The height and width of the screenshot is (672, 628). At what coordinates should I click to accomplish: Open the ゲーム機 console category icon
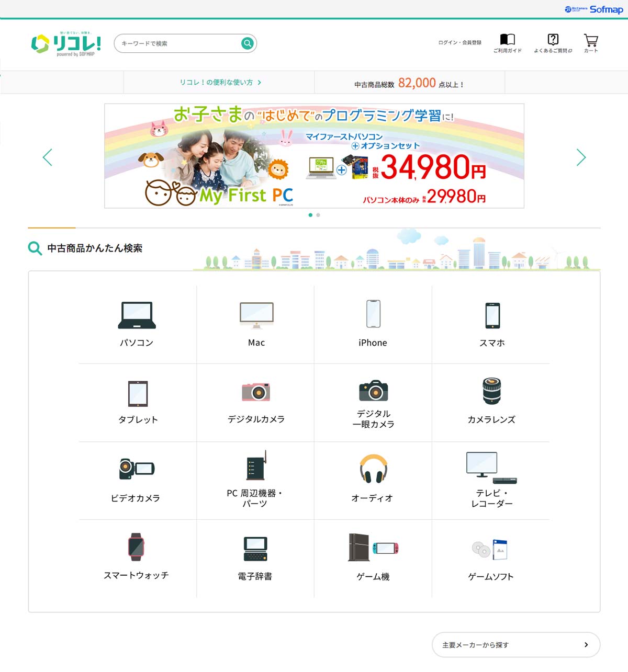click(x=373, y=548)
